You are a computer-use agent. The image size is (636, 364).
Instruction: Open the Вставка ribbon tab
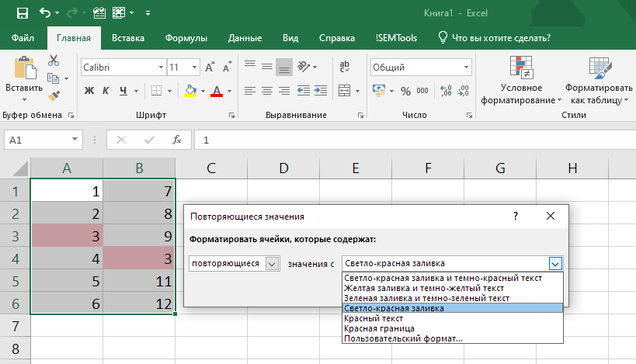[128, 38]
